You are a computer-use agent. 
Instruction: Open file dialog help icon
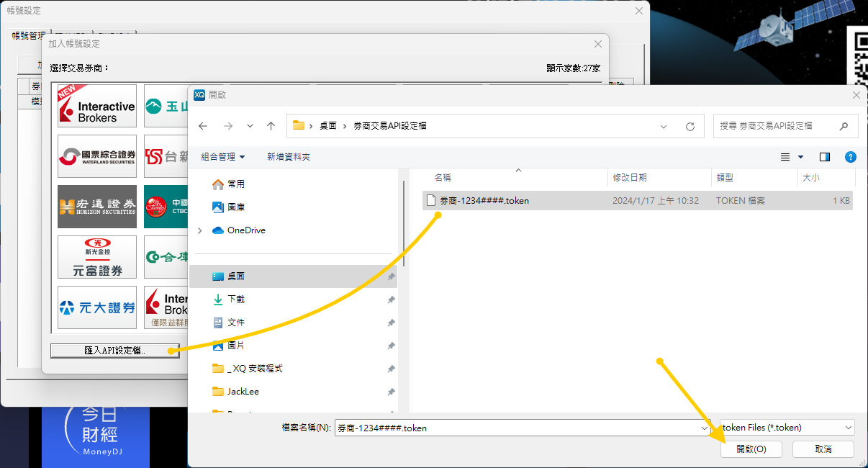click(x=850, y=157)
